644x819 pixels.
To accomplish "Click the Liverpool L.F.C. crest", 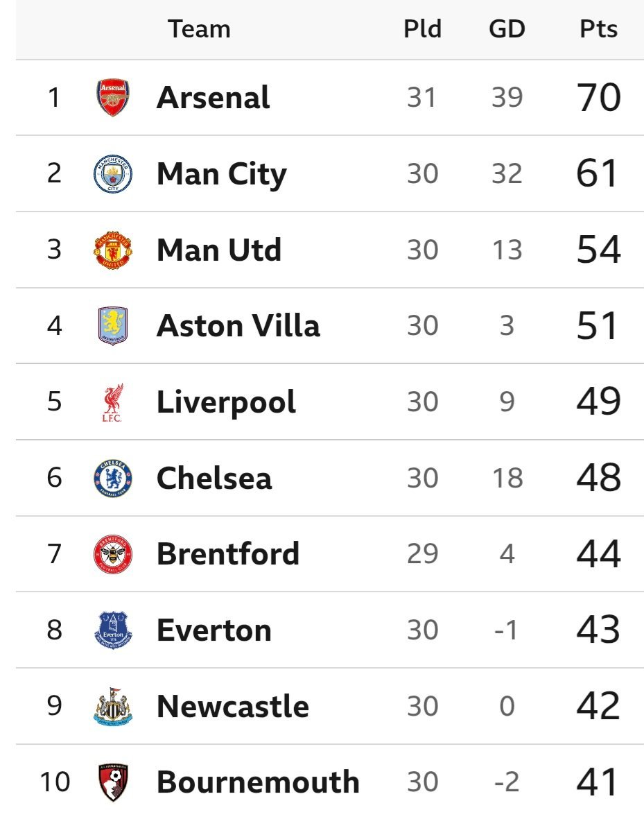I will tap(113, 402).
